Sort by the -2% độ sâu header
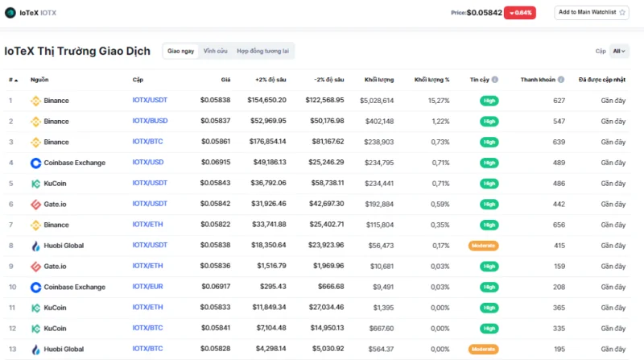The width and height of the screenshot is (644, 360). point(329,79)
